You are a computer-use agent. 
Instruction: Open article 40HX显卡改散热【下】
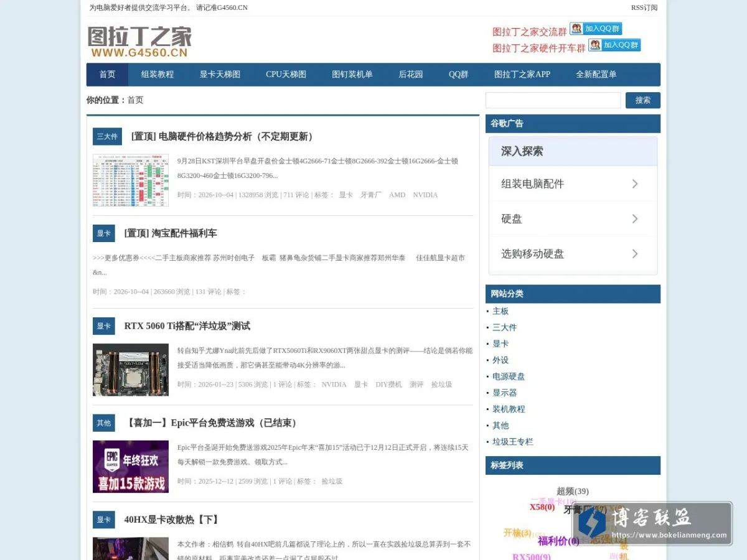coord(172,520)
